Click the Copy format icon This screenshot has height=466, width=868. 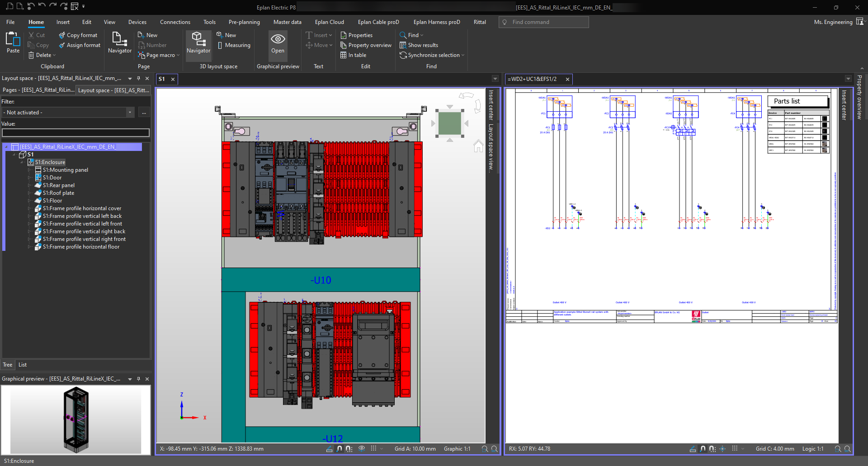(62, 35)
